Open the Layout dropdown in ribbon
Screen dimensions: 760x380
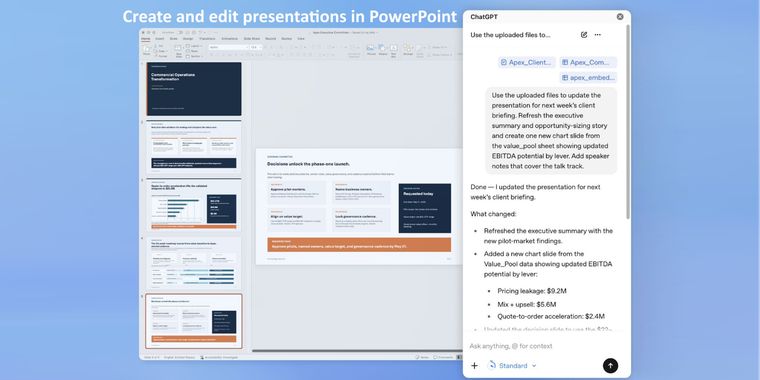[x=194, y=46]
